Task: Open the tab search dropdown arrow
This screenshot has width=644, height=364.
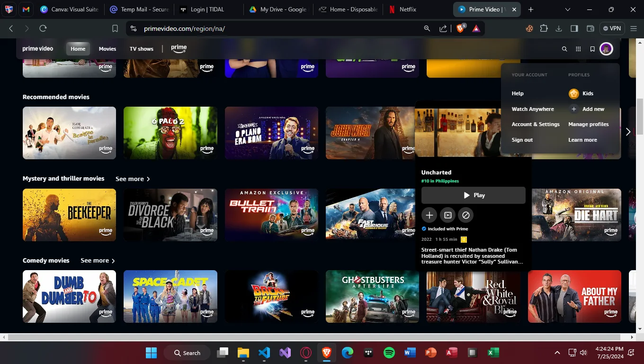Action: 567,9
